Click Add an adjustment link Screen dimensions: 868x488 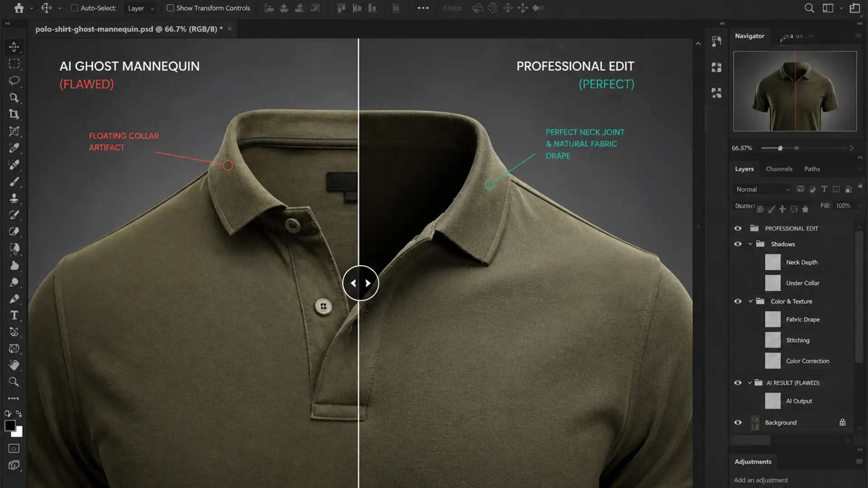click(760, 480)
